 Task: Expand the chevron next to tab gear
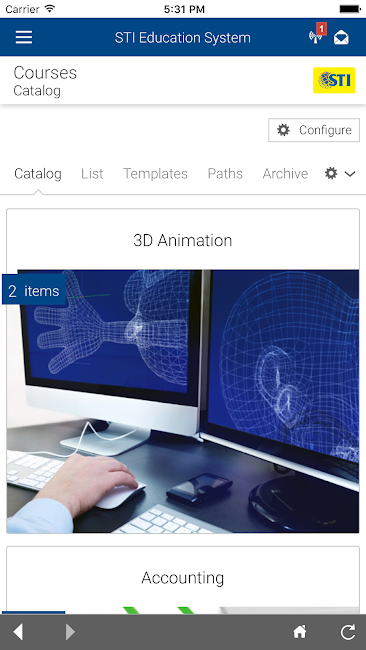[x=350, y=174]
